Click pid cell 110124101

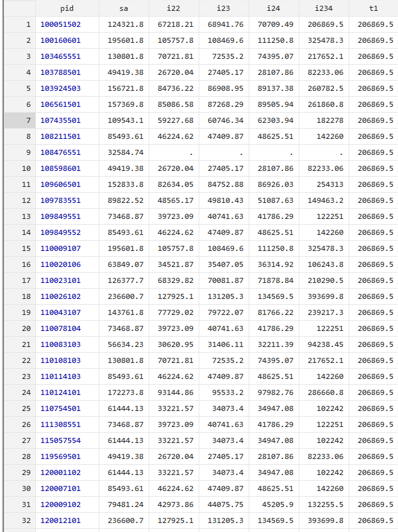point(67,392)
